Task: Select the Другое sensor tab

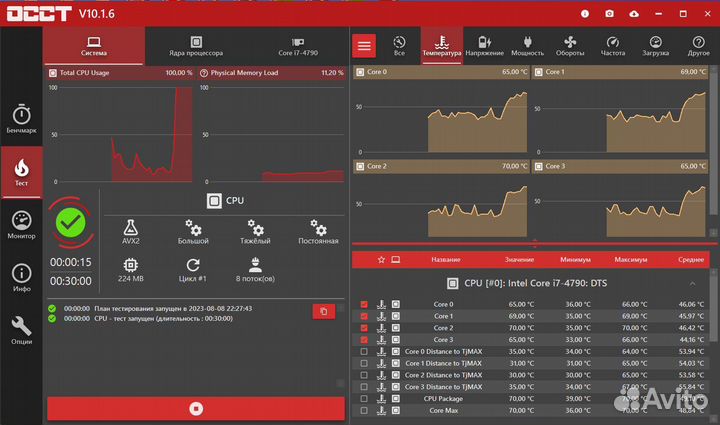Action: [x=698, y=46]
